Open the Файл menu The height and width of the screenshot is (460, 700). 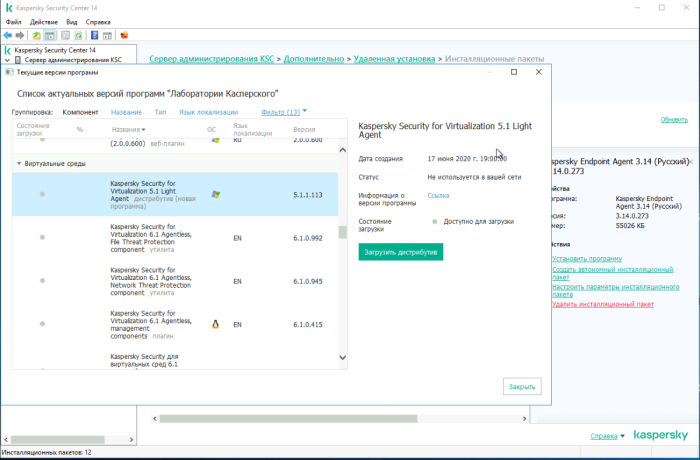click(x=13, y=22)
